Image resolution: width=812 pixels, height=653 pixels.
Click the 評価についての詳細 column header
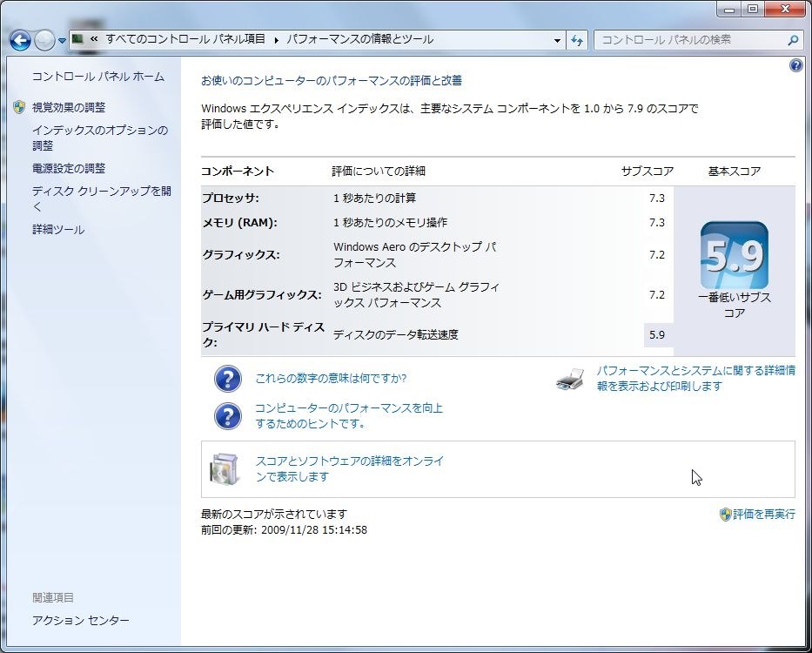[379, 171]
